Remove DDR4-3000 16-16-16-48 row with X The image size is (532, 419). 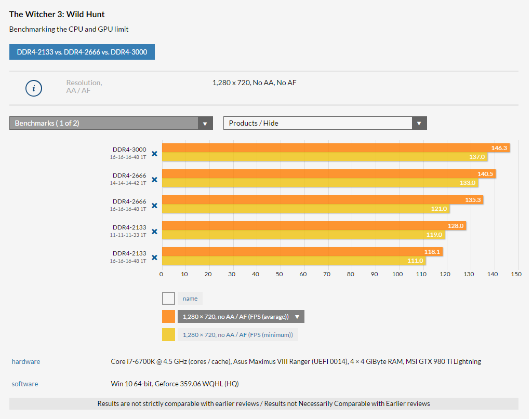click(154, 154)
